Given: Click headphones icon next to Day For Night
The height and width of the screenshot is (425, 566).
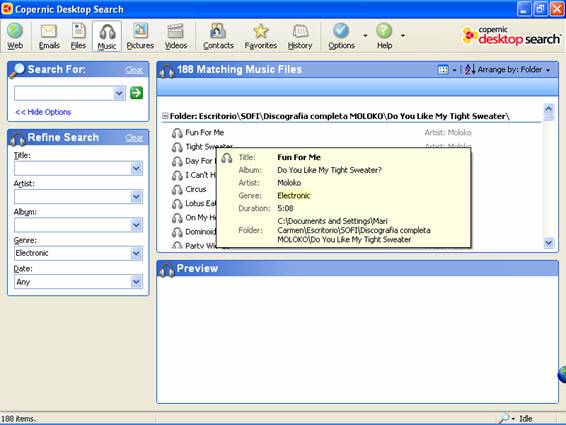Looking at the screenshot, I should [x=177, y=161].
